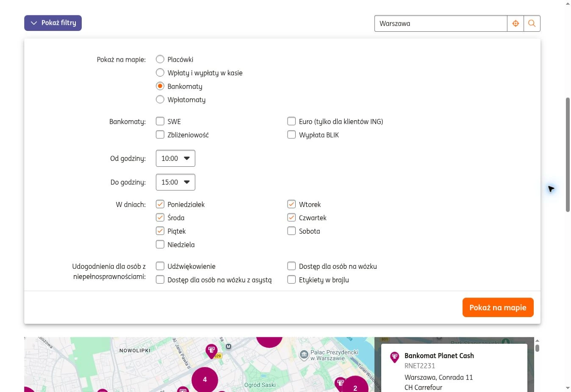Enable the SWE checkbox

tap(160, 121)
